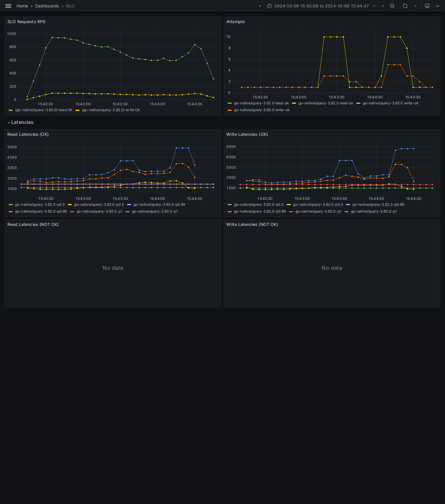Collapse the Latencies row
The width and height of the screenshot is (445, 504).
click(x=20, y=122)
